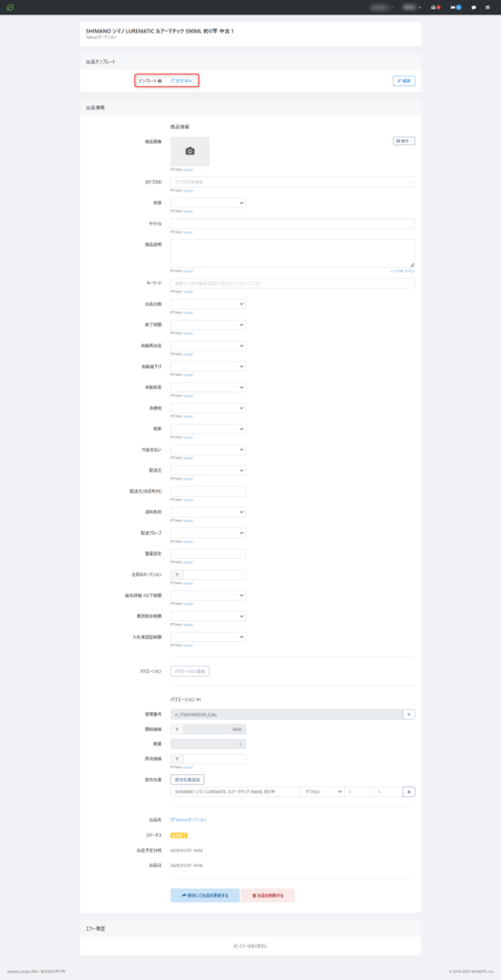Click the help icon next to テンプレート
Viewport: 501px width, 980px height.
(160, 80)
